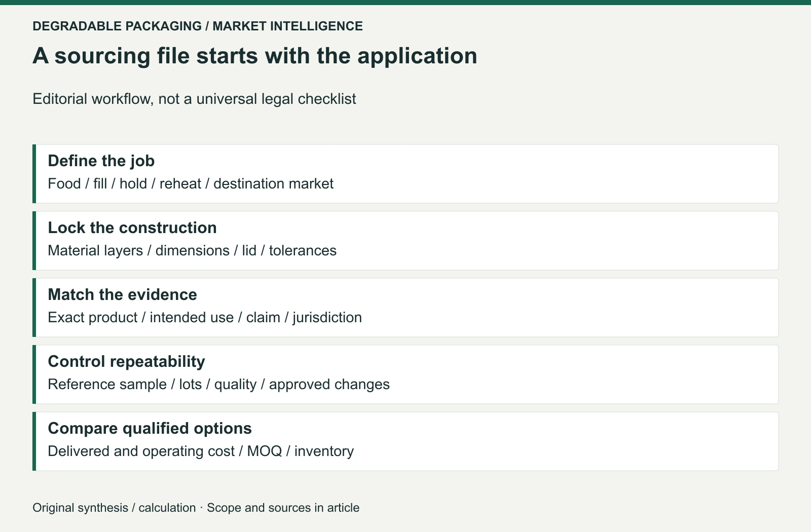Image resolution: width=811 pixels, height=532 pixels.
Task: Select 'Exact product / intended use / claim / jurisdiction'
Action: pos(205,317)
